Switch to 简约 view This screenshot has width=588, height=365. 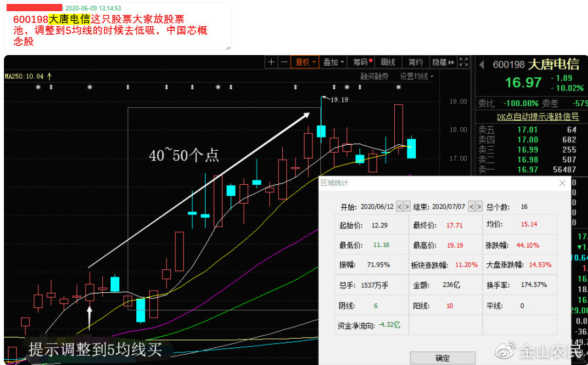pyautogui.click(x=415, y=62)
